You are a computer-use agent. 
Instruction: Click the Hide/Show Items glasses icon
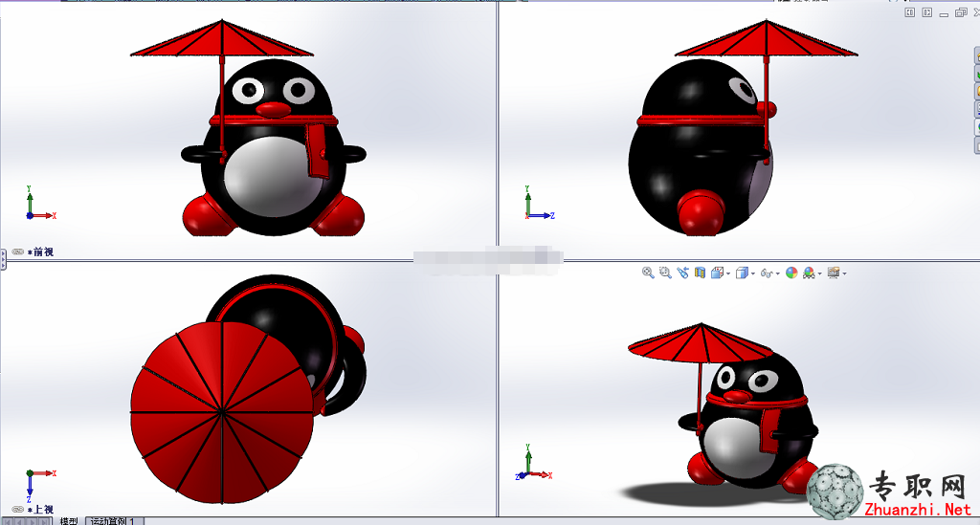[x=767, y=273]
